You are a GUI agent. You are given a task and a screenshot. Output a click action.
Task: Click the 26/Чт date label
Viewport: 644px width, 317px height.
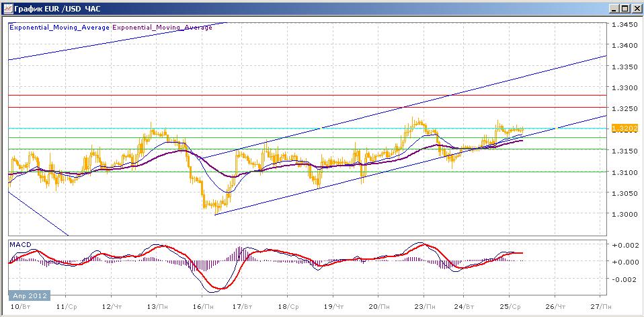555,307
